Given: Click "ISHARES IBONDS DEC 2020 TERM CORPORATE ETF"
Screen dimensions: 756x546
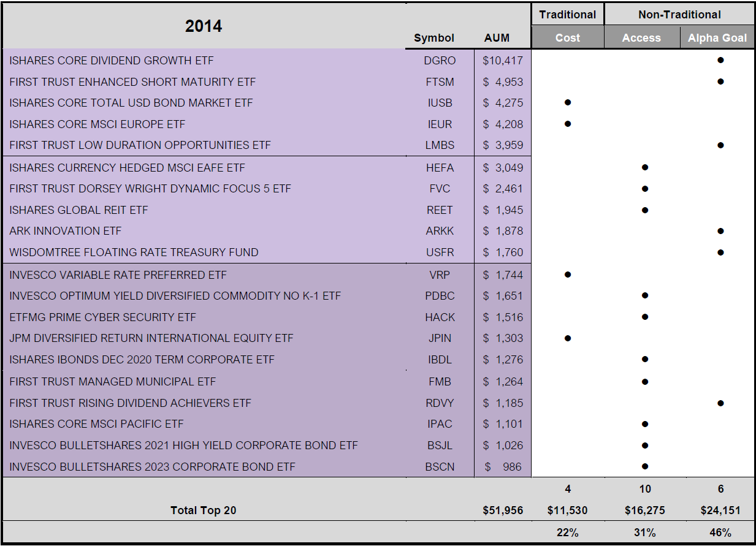Looking at the screenshot, I should (142, 359).
